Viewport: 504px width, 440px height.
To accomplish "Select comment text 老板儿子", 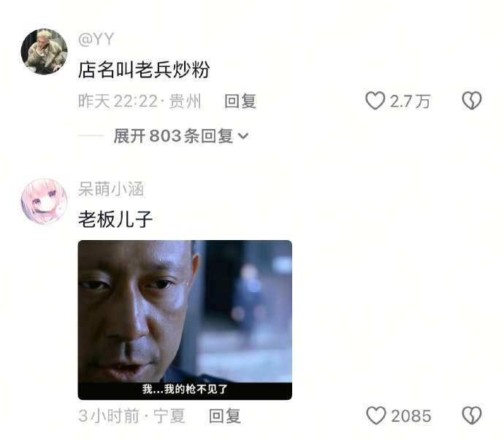I will (115, 220).
